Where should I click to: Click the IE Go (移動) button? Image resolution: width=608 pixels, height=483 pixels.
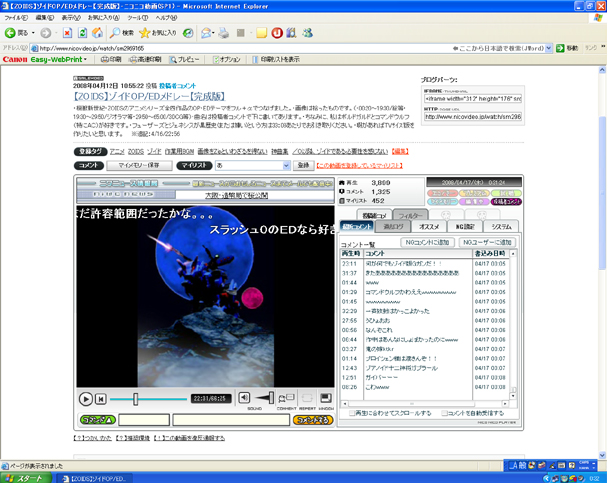point(567,48)
